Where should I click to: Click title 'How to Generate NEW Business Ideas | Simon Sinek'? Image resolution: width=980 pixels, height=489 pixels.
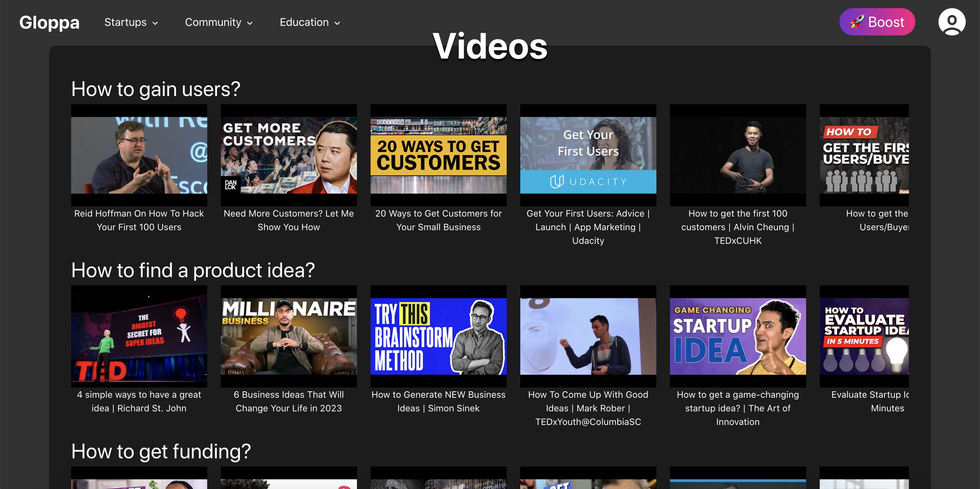(x=438, y=401)
